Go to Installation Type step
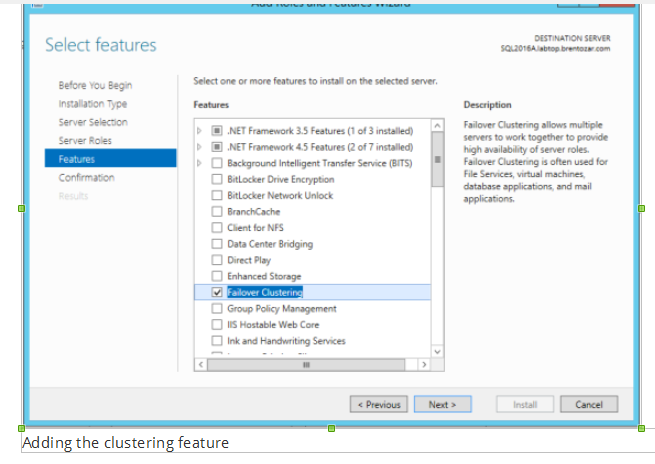The height and width of the screenshot is (464, 655). pos(93,104)
